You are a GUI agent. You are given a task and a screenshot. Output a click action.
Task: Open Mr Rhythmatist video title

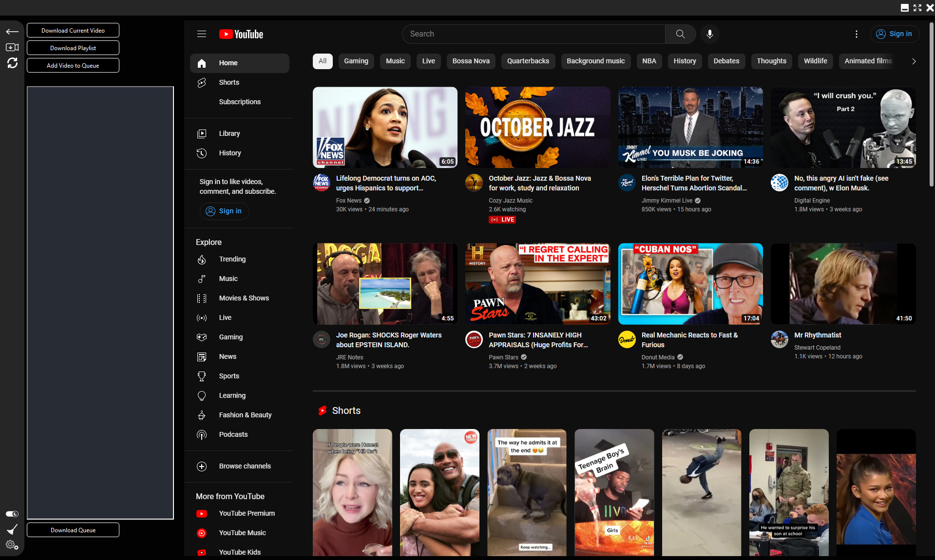[x=818, y=335]
